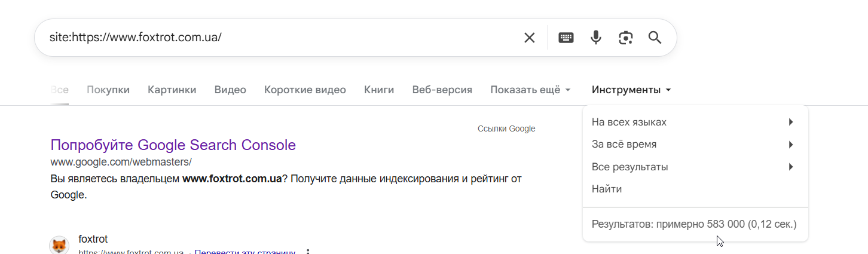Select the Веб-версия tab

[x=442, y=90]
